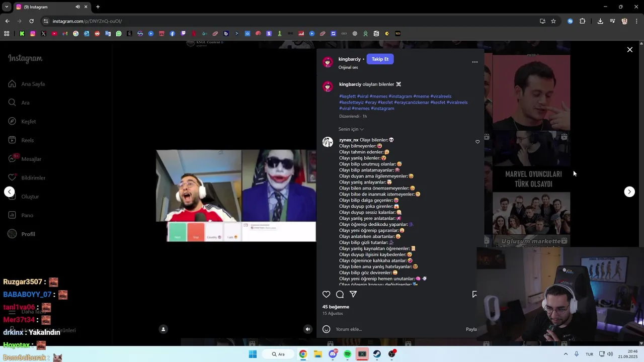Open the Oluştur create post option

24,197
